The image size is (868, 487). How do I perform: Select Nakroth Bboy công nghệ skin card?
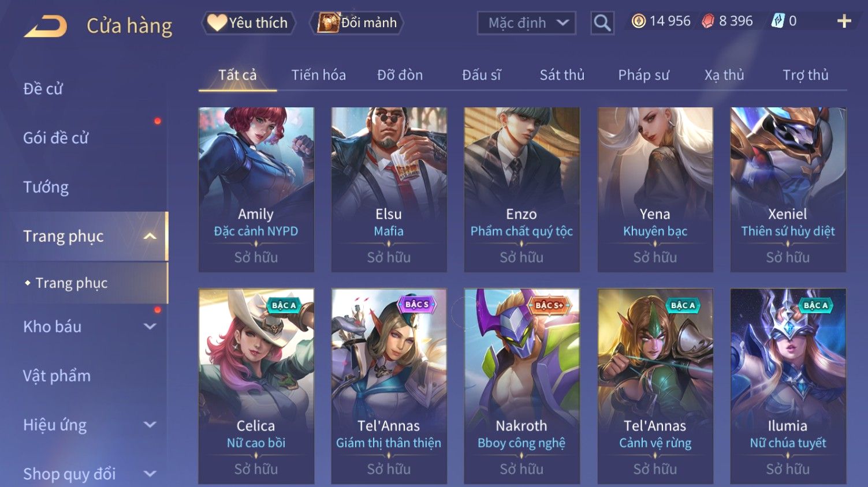(x=521, y=386)
